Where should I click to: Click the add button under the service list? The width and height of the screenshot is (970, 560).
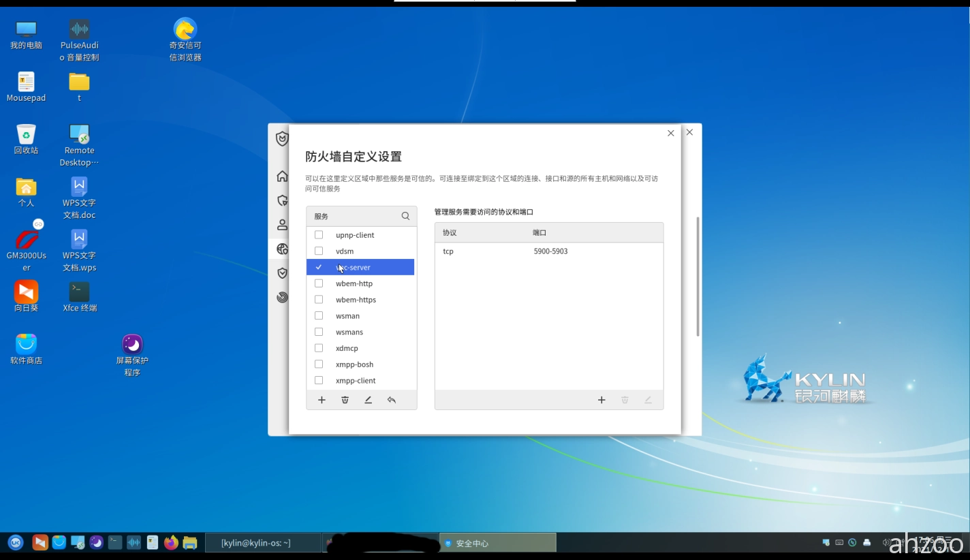coord(322,400)
